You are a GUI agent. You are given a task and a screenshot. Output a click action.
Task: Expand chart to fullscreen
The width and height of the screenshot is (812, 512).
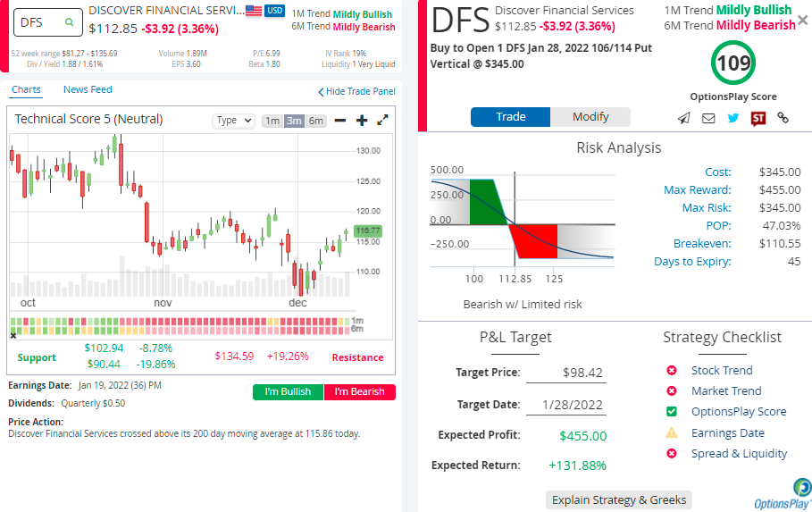pyautogui.click(x=382, y=121)
